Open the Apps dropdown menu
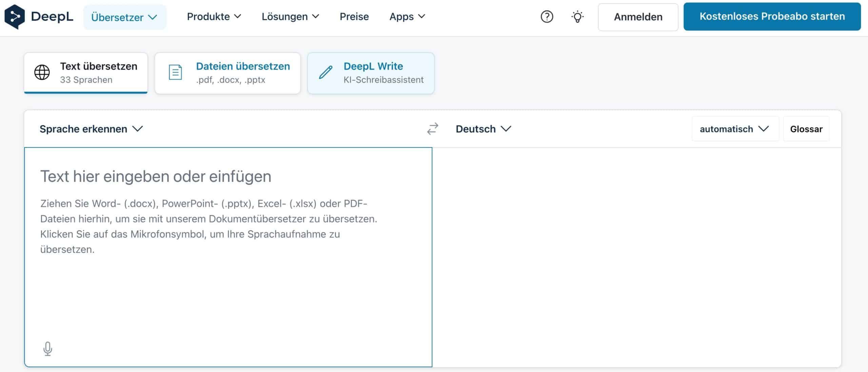868x372 pixels. click(407, 16)
